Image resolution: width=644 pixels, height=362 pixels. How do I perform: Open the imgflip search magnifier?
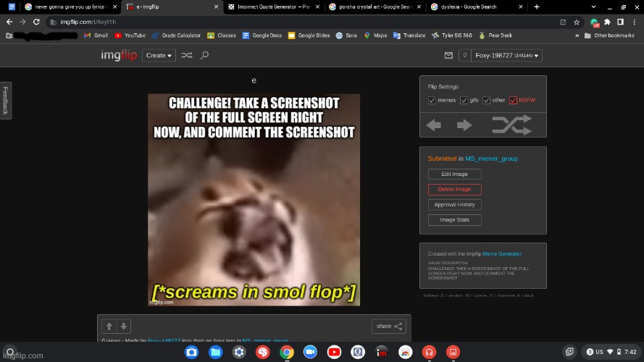pos(204,55)
